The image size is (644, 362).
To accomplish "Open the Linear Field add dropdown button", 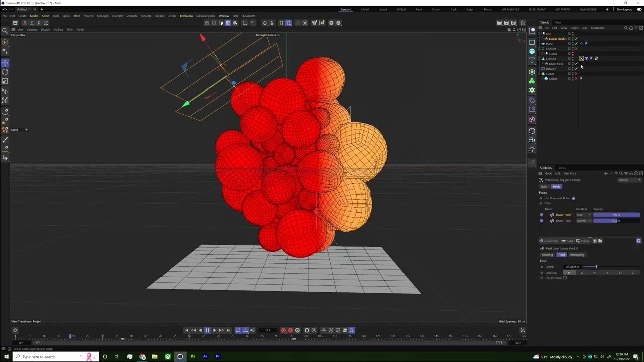I will click(x=550, y=241).
